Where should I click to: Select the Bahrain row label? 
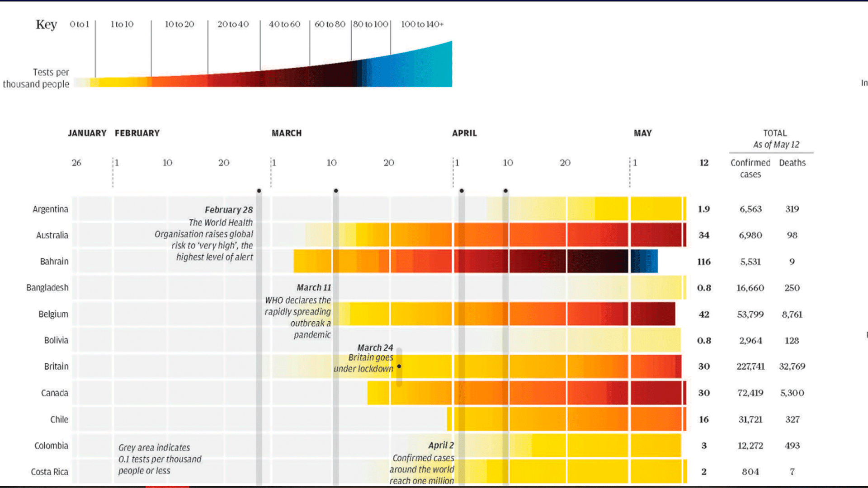click(54, 262)
